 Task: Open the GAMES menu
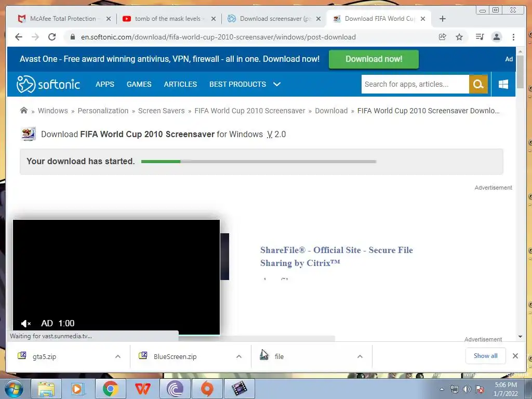[139, 84]
